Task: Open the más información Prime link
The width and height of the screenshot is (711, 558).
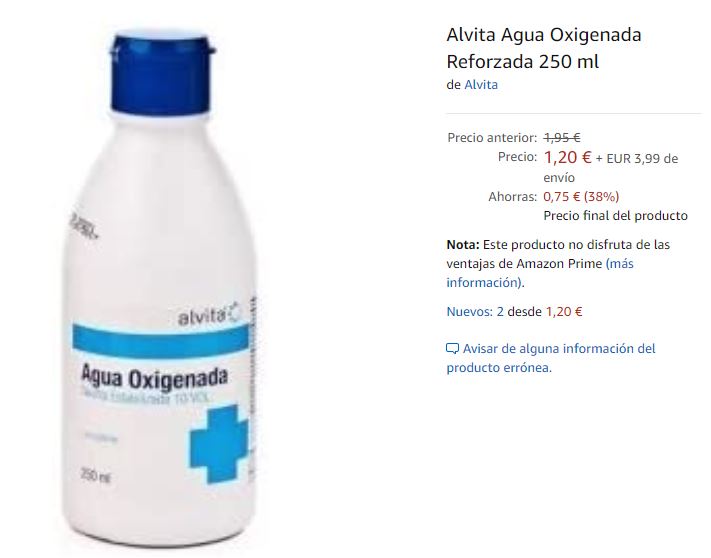Action: (540, 273)
